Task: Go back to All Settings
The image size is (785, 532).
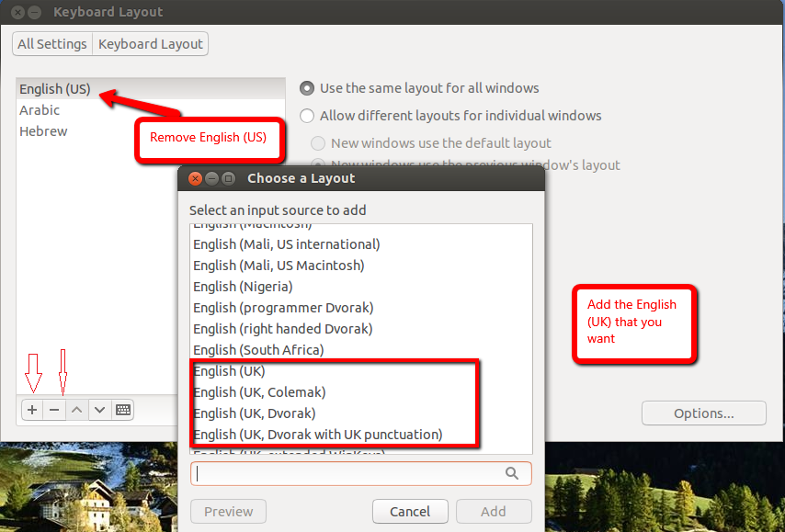Action: [52, 44]
